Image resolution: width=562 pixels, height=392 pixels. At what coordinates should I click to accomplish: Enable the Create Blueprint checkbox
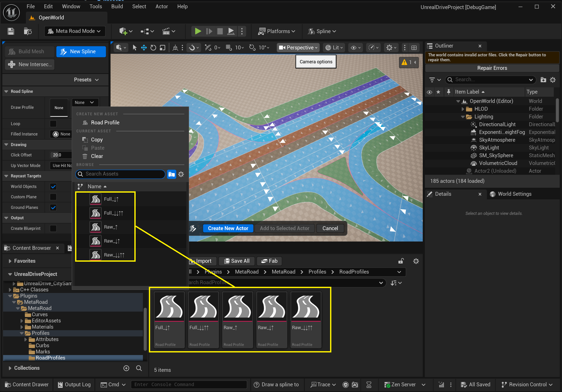pos(53,228)
